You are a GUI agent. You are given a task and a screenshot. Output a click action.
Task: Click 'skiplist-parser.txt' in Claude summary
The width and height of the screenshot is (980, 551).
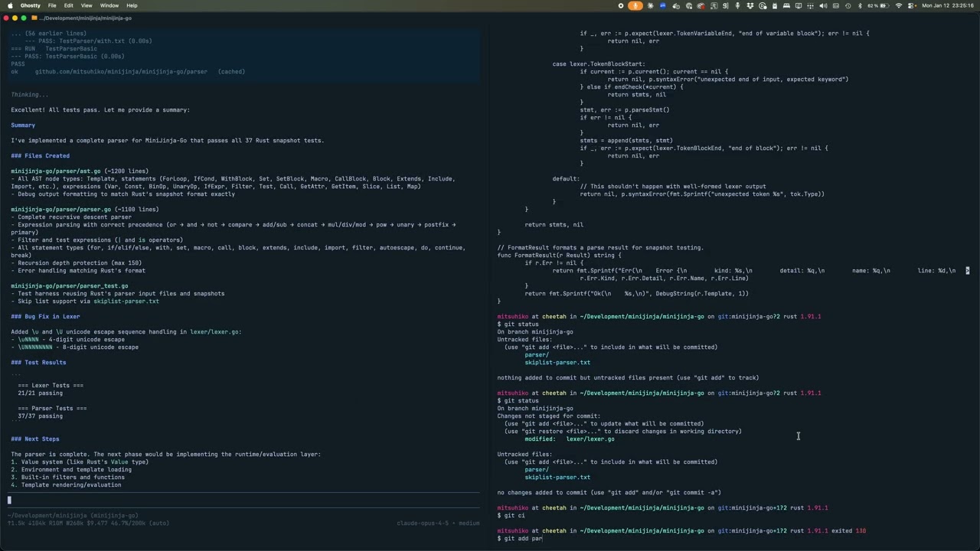[126, 302]
